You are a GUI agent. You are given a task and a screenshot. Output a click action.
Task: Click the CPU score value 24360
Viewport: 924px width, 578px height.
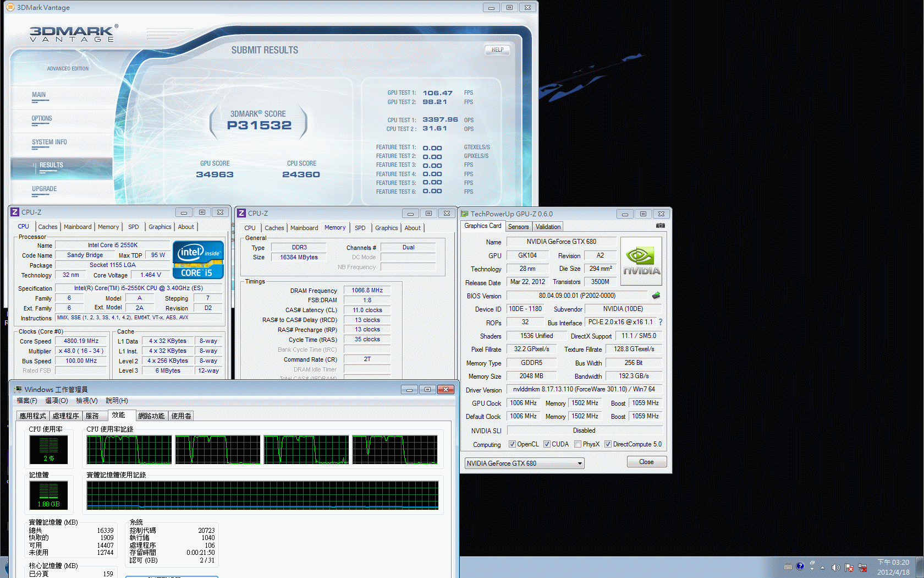(301, 175)
